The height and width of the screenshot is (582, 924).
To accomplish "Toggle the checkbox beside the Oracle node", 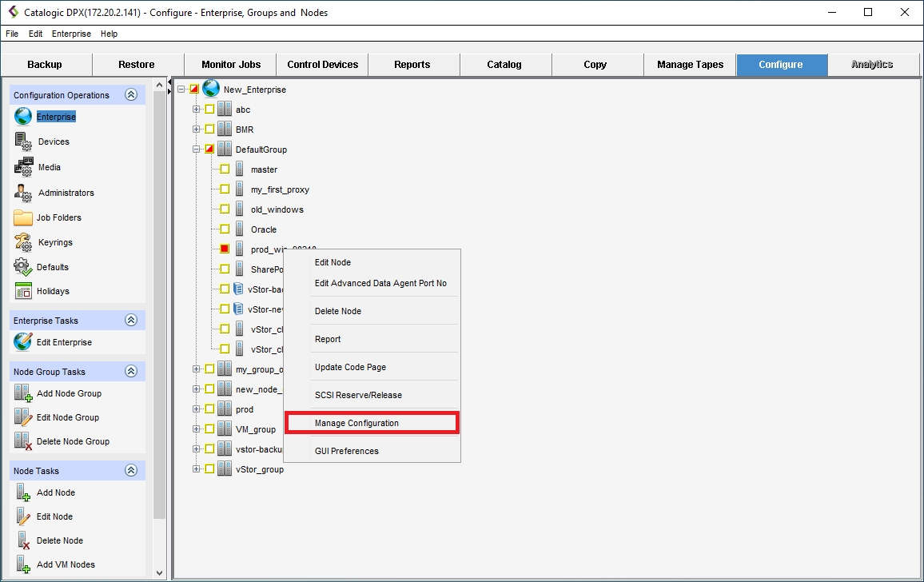I will pyautogui.click(x=225, y=229).
